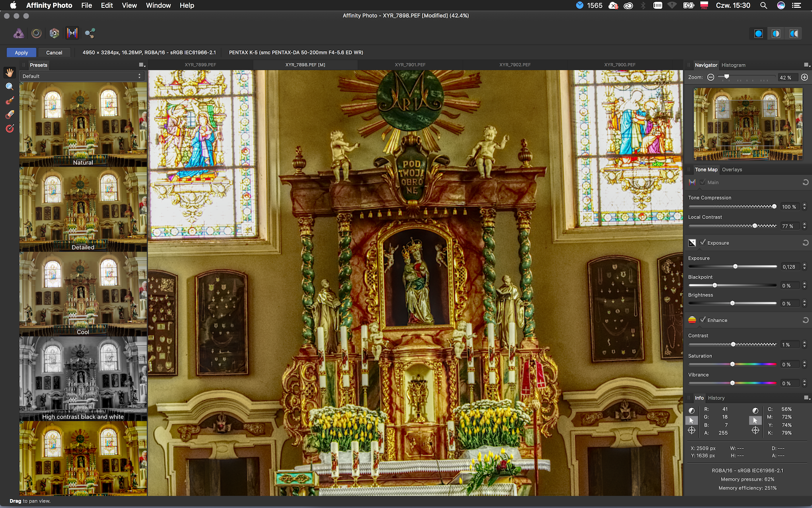
Task: Click the Local Contrast slider handle
Action: (x=755, y=226)
